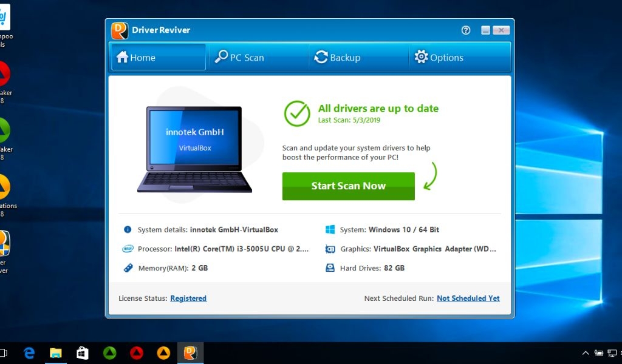Image resolution: width=622 pixels, height=364 pixels.
Task: Click the graphics adapter icon beside Graphics info
Action: pyautogui.click(x=330, y=249)
